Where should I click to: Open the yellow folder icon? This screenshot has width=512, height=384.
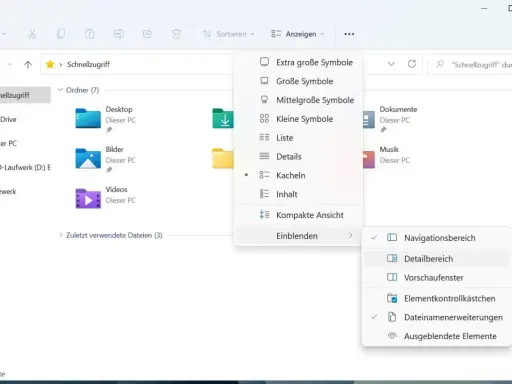(223, 159)
